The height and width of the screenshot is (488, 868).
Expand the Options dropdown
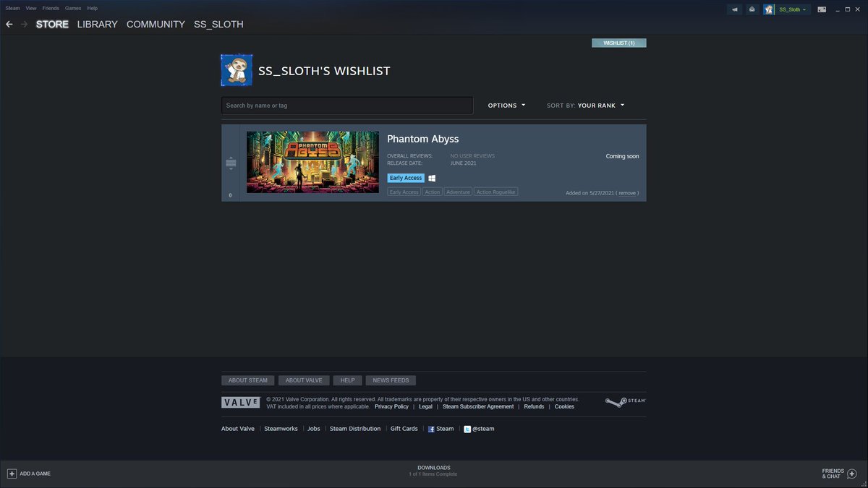(506, 106)
